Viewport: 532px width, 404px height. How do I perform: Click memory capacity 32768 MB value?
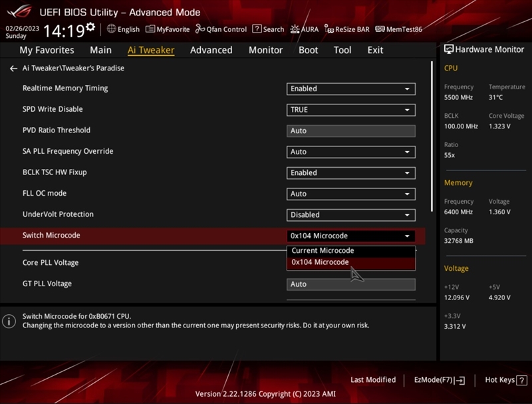point(459,241)
